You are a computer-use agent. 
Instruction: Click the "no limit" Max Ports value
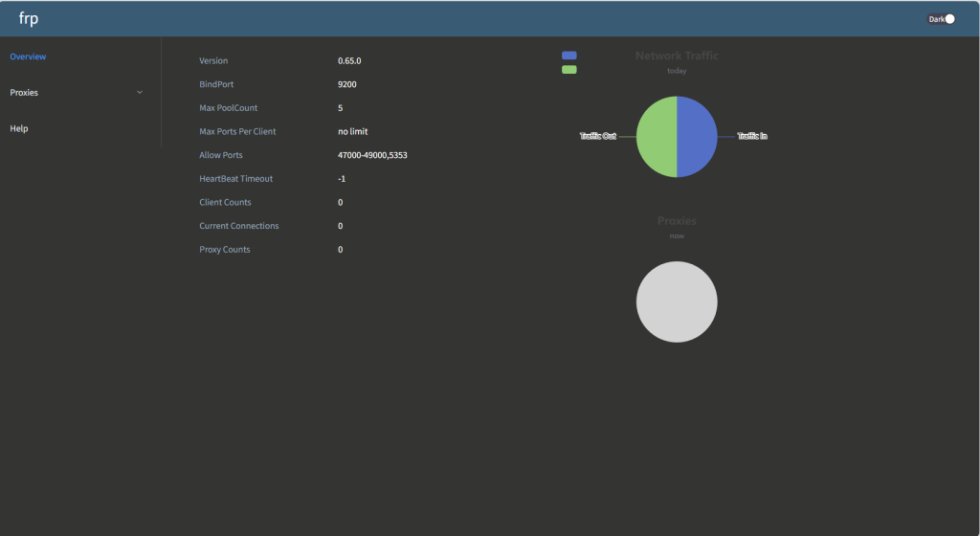[352, 131]
